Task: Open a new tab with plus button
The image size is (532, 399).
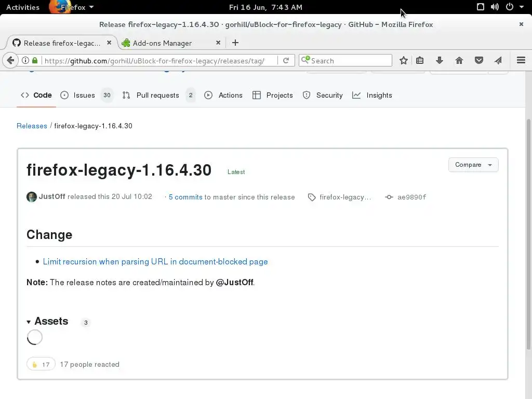Action: (x=235, y=43)
